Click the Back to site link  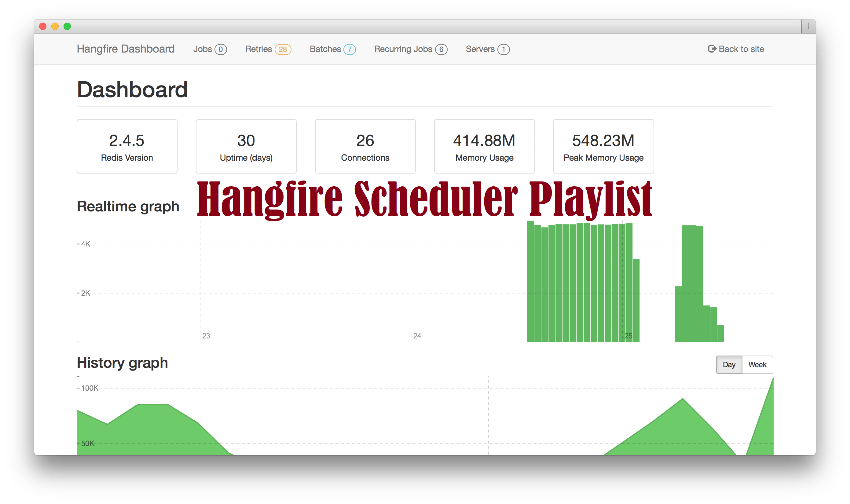[x=735, y=49]
